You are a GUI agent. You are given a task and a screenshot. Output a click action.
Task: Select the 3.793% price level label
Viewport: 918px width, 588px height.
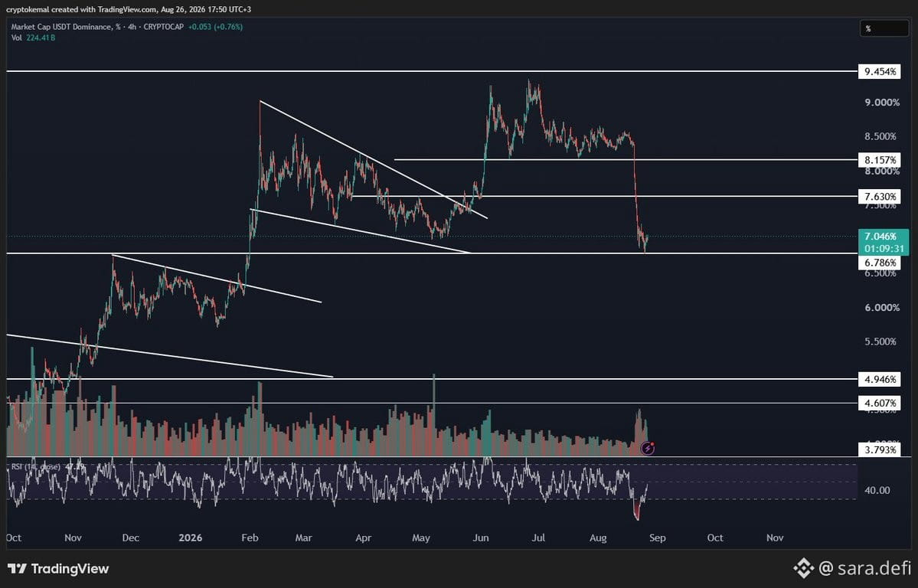(x=880, y=449)
